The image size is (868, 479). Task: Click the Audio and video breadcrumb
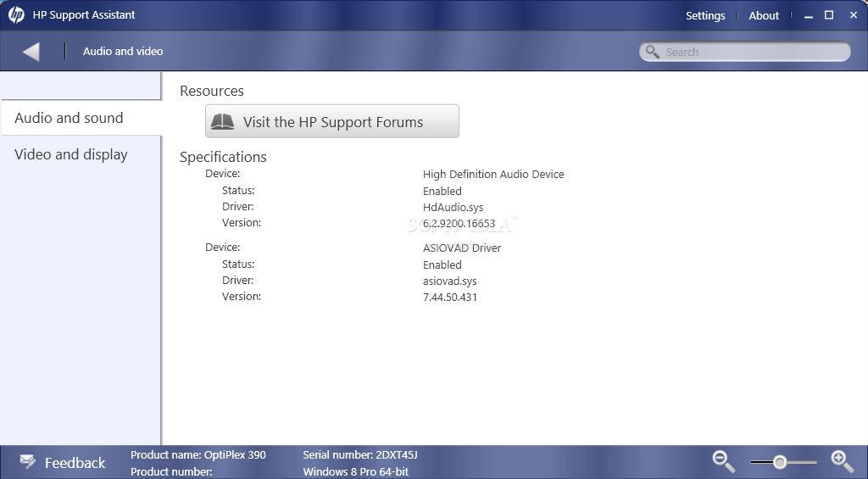[x=123, y=51]
